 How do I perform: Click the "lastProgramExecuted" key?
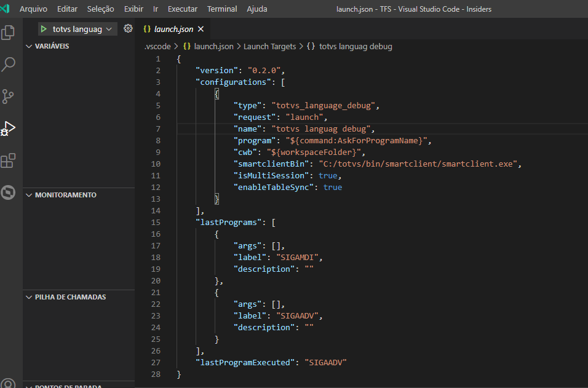pos(245,363)
